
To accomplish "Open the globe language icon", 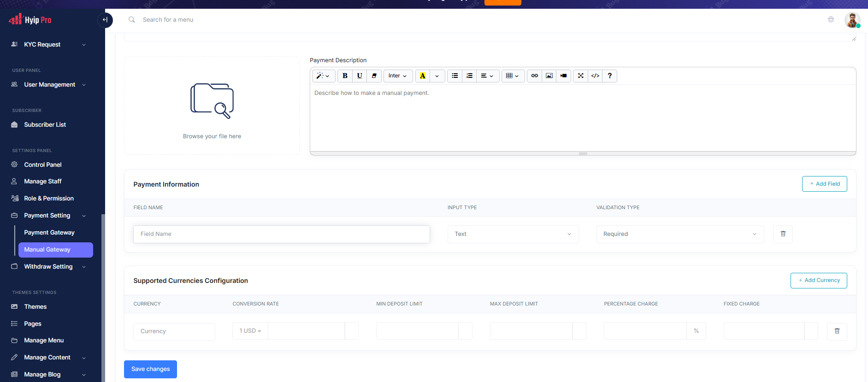I will click(x=831, y=19).
